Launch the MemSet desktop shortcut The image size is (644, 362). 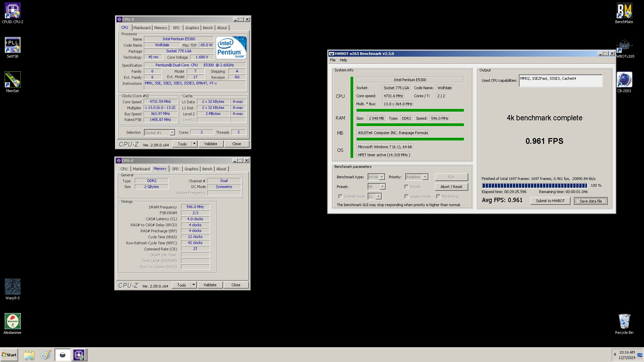pos(12,82)
